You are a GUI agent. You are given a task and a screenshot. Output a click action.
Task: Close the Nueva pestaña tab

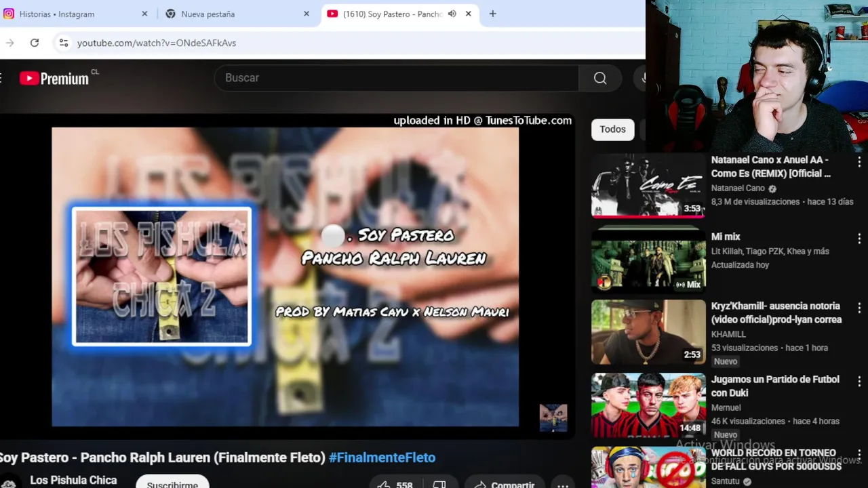(x=307, y=14)
